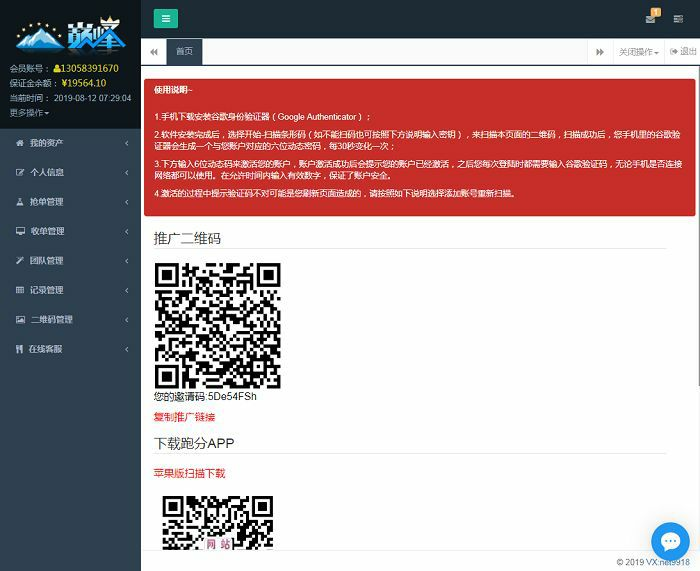Click the tab scroll-left double arrow
The height and width of the screenshot is (571, 700).
tap(154, 52)
